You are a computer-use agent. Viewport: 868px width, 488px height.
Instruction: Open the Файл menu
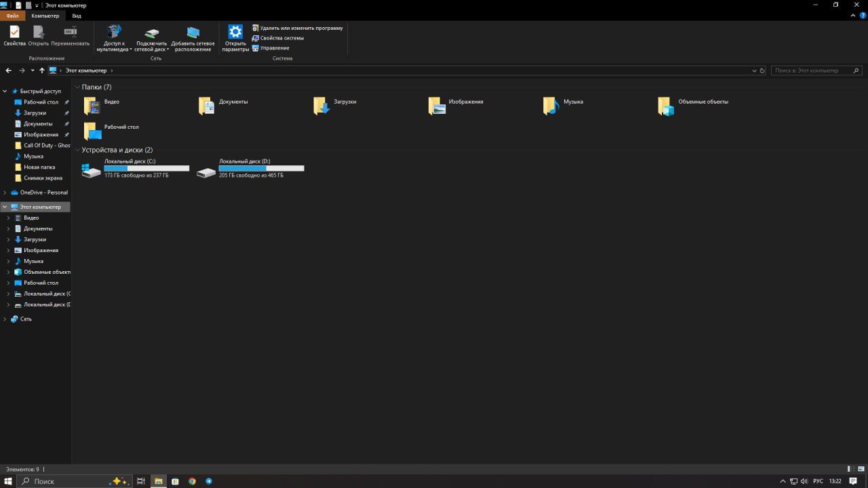[13, 16]
